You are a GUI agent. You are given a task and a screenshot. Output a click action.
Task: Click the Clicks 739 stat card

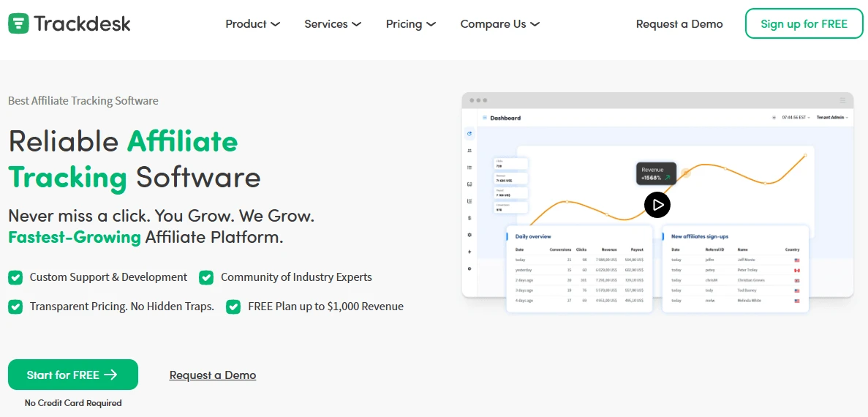pyautogui.click(x=511, y=163)
